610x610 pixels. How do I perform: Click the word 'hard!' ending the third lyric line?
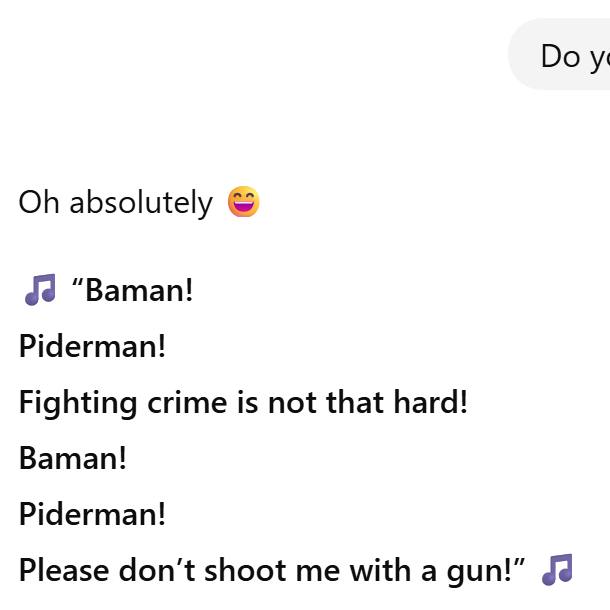point(430,402)
